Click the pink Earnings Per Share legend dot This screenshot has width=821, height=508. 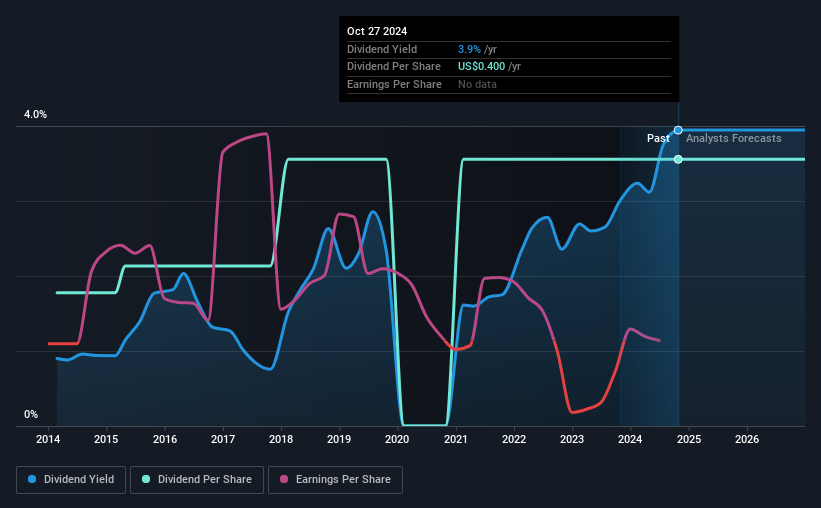284,479
